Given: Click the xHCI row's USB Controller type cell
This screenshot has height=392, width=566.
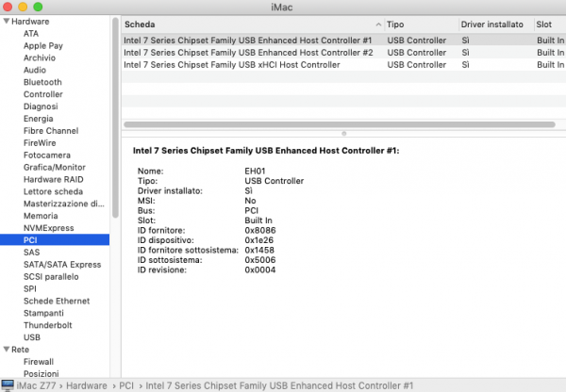Looking at the screenshot, I should [x=417, y=65].
